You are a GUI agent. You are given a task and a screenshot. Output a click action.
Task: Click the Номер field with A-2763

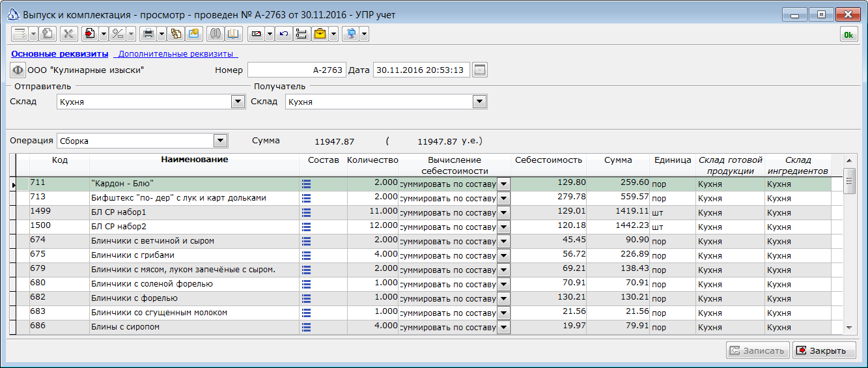tap(296, 70)
